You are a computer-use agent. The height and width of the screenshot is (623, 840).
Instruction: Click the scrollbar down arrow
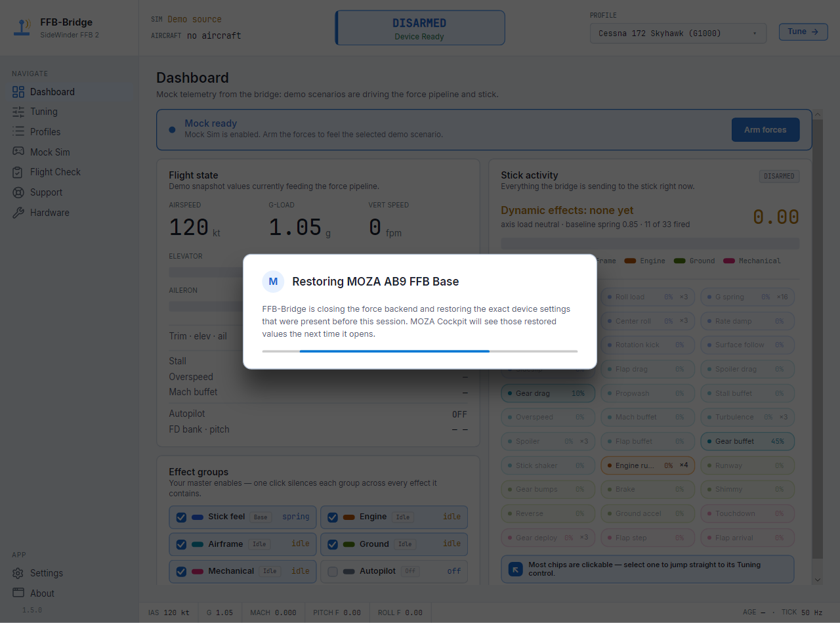pyautogui.click(x=818, y=580)
